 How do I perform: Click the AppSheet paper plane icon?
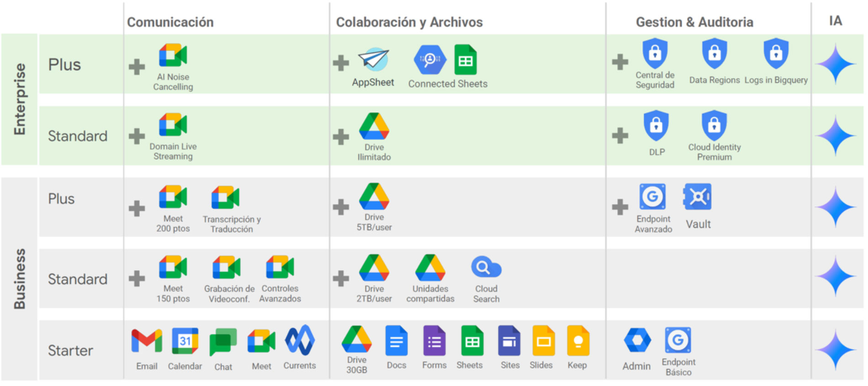tap(373, 59)
